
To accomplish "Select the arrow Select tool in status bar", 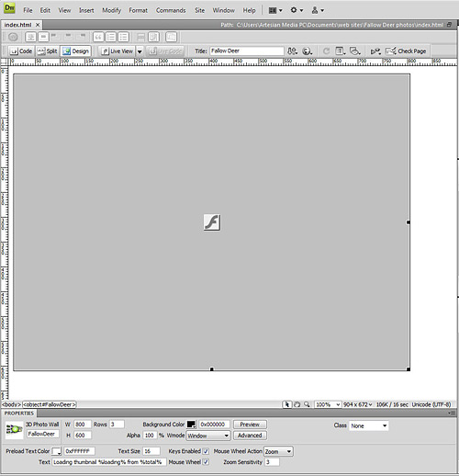I will (286, 404).
